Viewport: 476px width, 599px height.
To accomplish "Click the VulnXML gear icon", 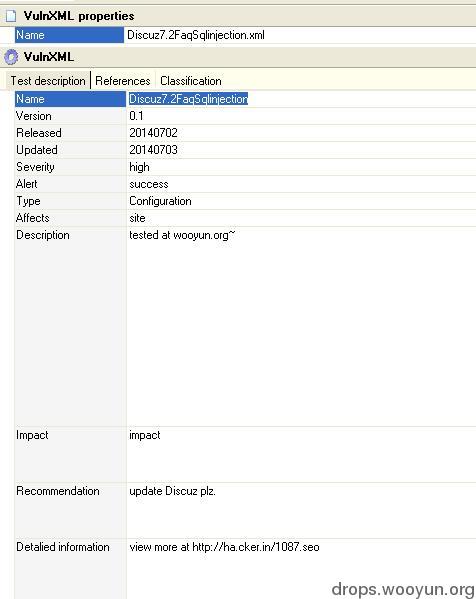I will 11,57.
